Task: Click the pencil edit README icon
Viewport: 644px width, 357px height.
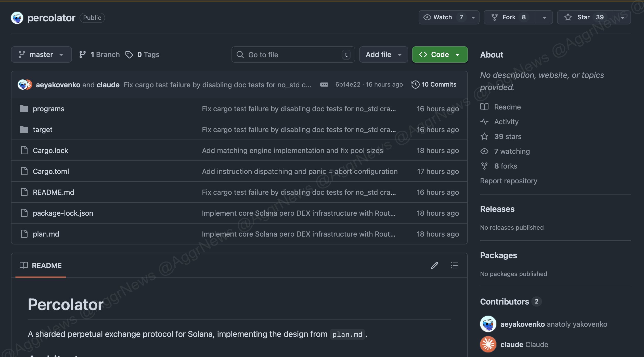Action: point(434,265)
